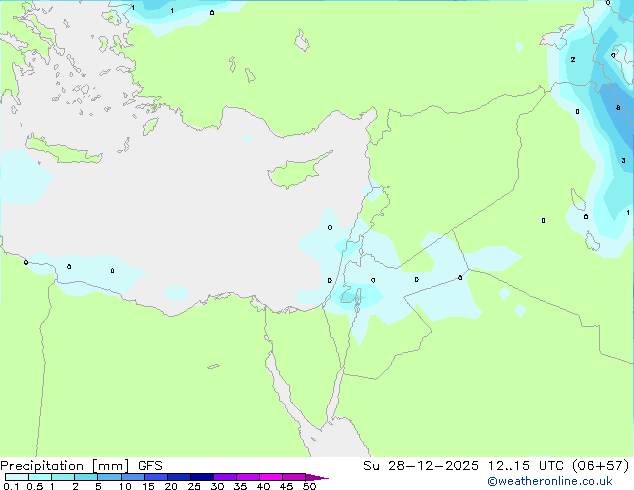Select the "12..15 UTC" time text
The width and height of the screenshot is (634, 490).
[x=525, y=466]
